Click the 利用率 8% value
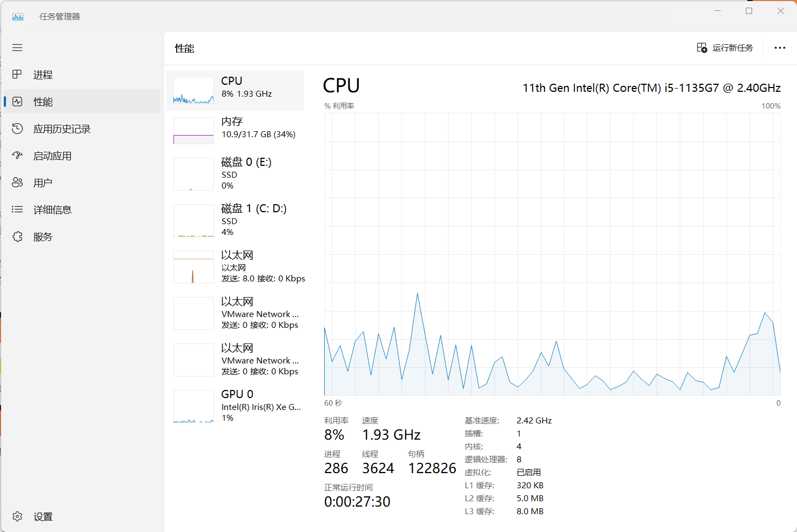Screen dimensions: 797x532 click(334, 435)
